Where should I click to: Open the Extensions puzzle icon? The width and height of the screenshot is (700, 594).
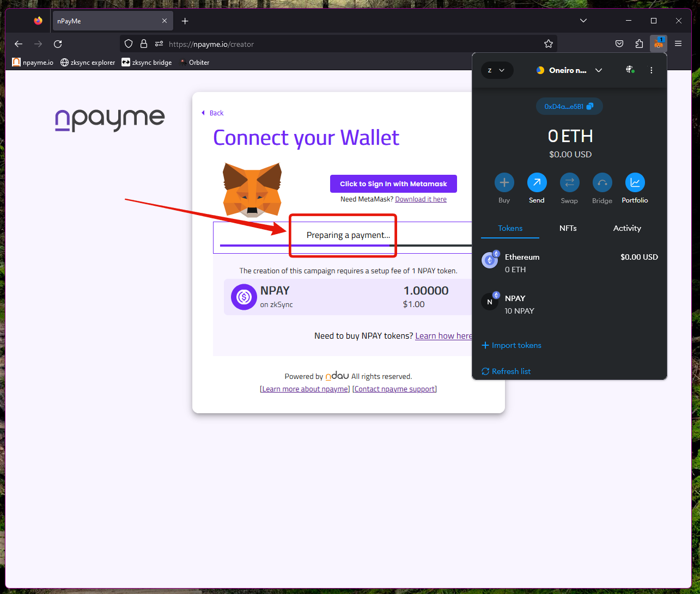639,44
